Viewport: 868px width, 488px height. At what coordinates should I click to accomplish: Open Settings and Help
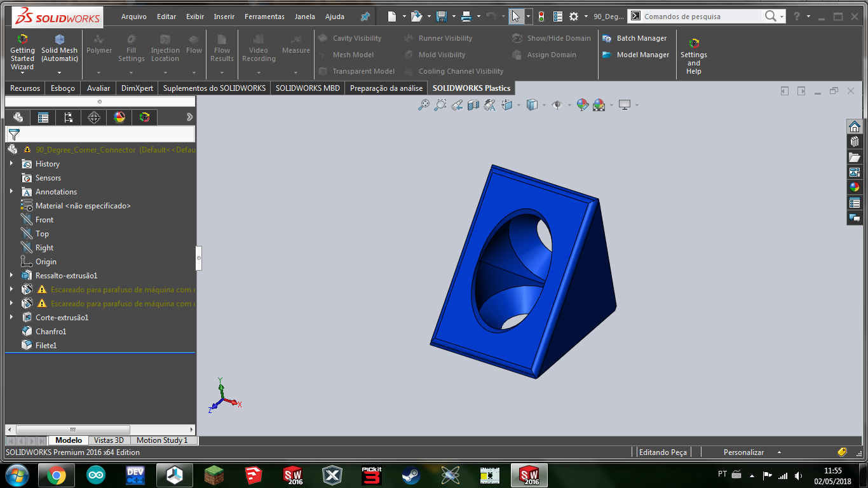click(694, 56)
